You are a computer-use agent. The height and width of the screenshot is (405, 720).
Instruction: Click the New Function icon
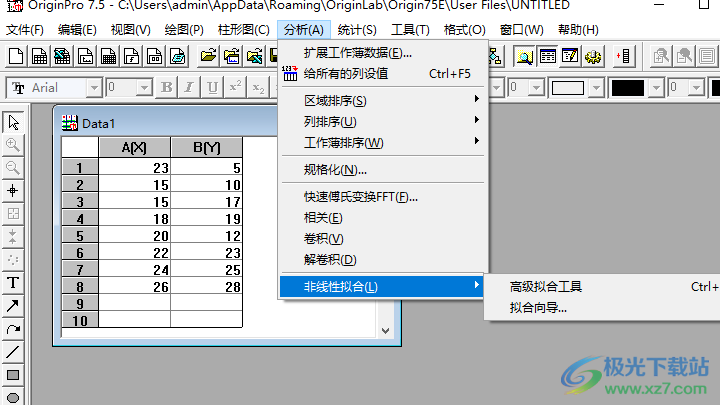coord(131,56)
